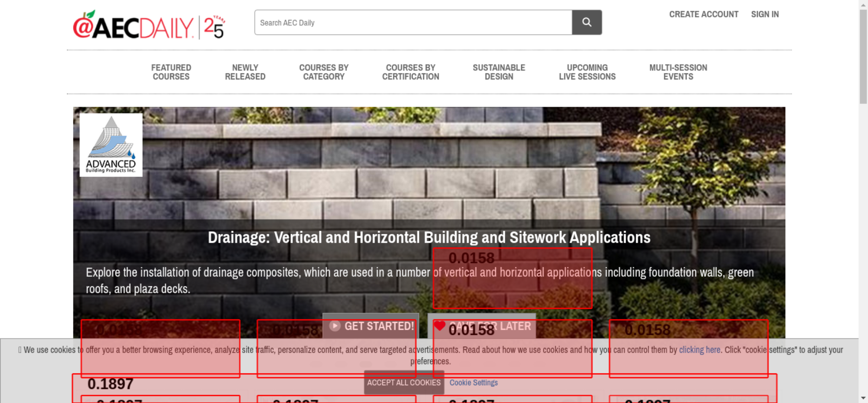Click the 25 years anniversary emblem
Image resolution: width=868 pixels, height=403 pixels.
pyautogui.click(x=214, y=27)
